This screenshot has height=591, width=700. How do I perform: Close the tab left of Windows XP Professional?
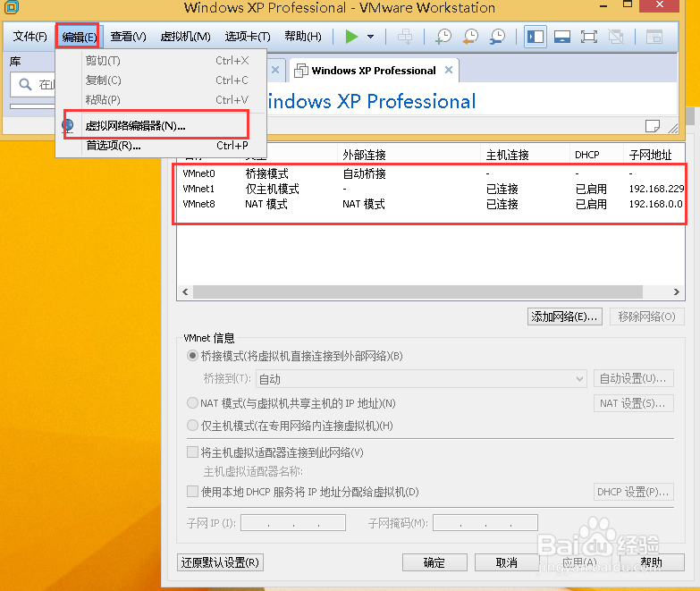click(275, 70)
